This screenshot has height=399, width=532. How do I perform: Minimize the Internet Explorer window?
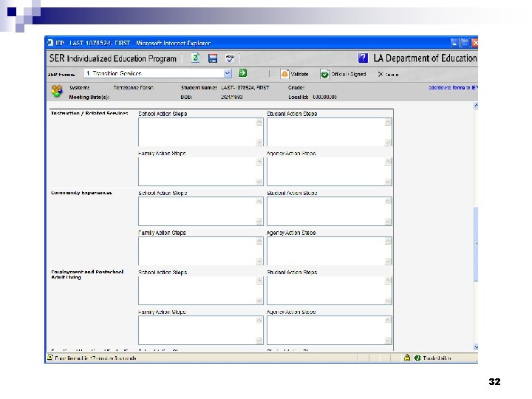pyautogui.click(x=454, y=43)
